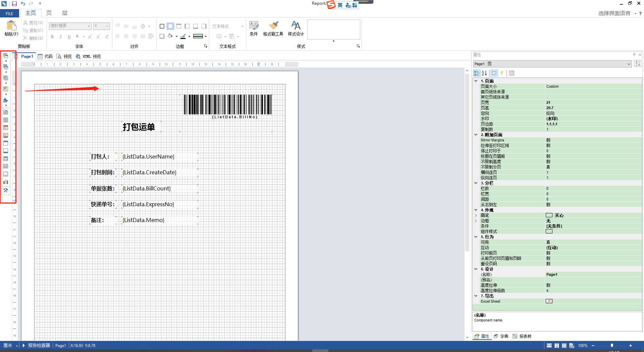Open the 微软雅黑 font dropdown
The height and width of the screenshot is (352, 644).
pos(88,26)
